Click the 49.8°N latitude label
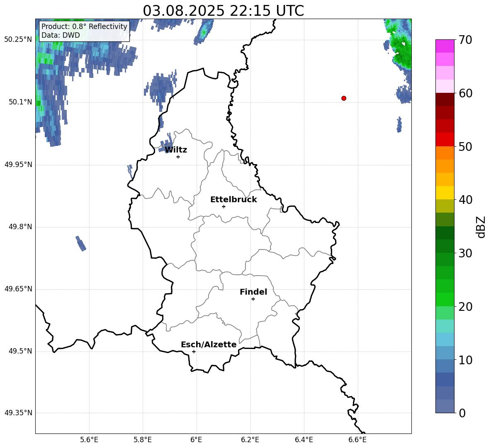This screenshot has height=448, width=491. [20, 227]
